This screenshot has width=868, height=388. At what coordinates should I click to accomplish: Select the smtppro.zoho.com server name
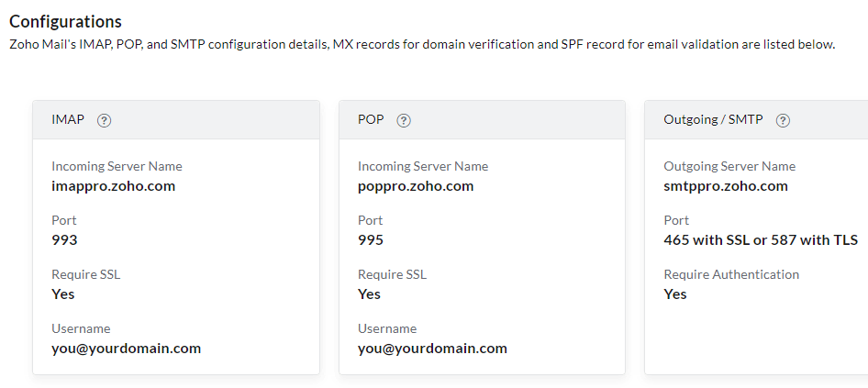point(725,186)
